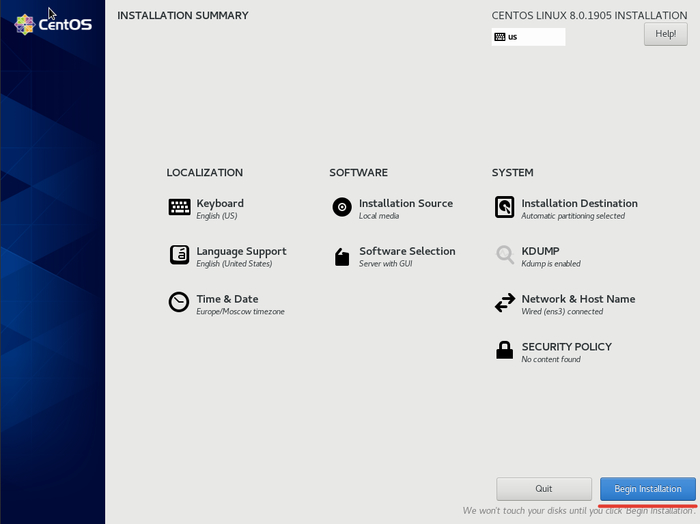
Task: Click 'No content found' text
Action: [551, 359]
